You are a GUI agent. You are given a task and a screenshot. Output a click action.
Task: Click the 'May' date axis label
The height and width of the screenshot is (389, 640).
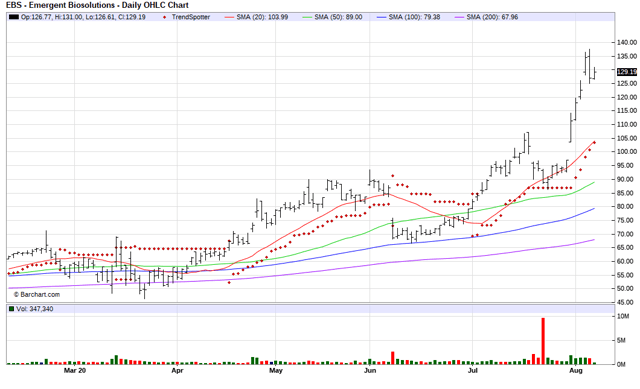click(276, 371)
